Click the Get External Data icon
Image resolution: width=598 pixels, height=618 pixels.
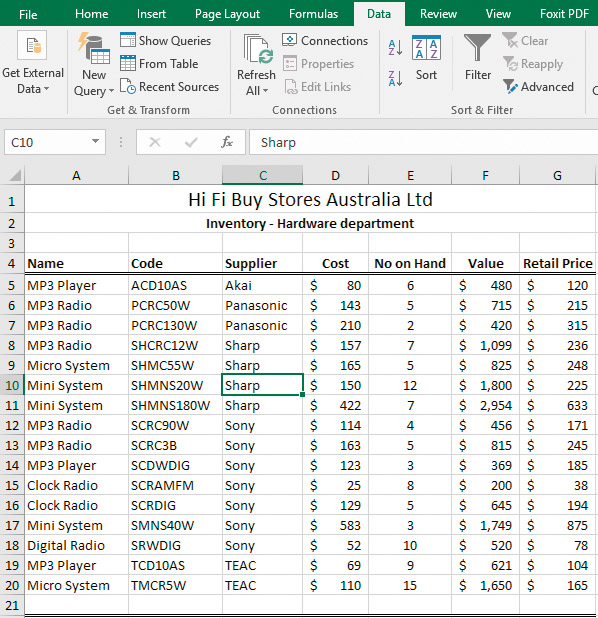coord(32,46)
